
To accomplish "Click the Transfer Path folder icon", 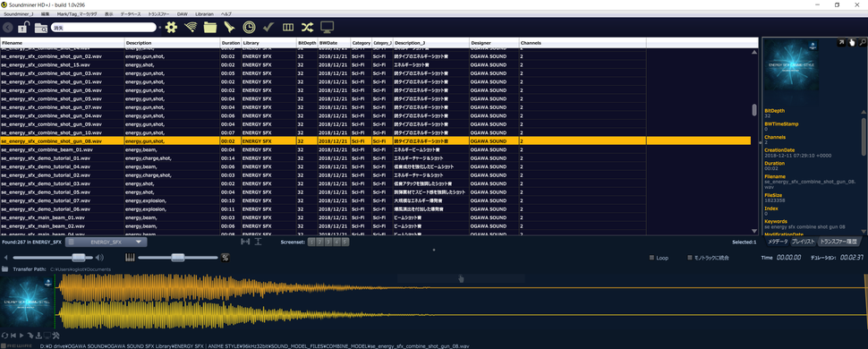I will [x=5, y=269].
